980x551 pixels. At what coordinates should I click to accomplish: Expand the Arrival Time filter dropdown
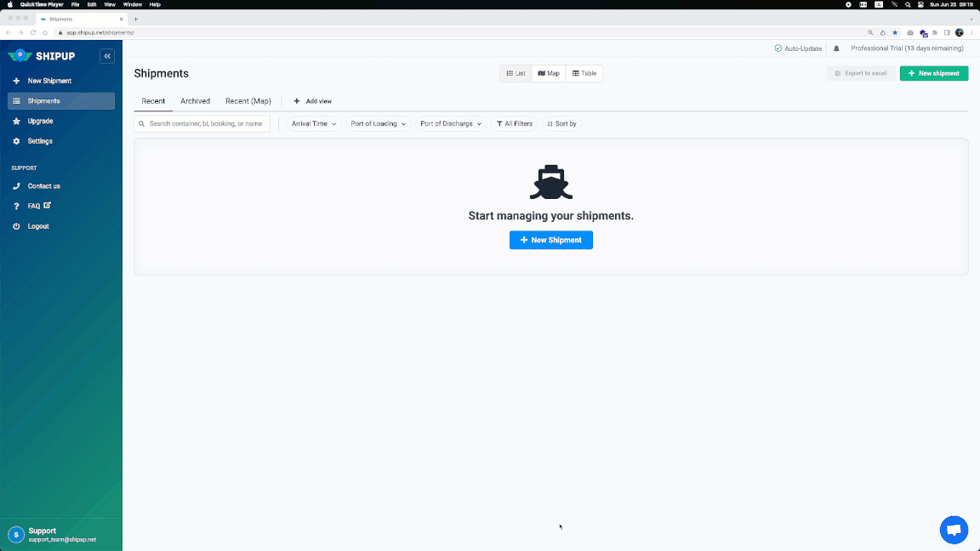[314, 124]
